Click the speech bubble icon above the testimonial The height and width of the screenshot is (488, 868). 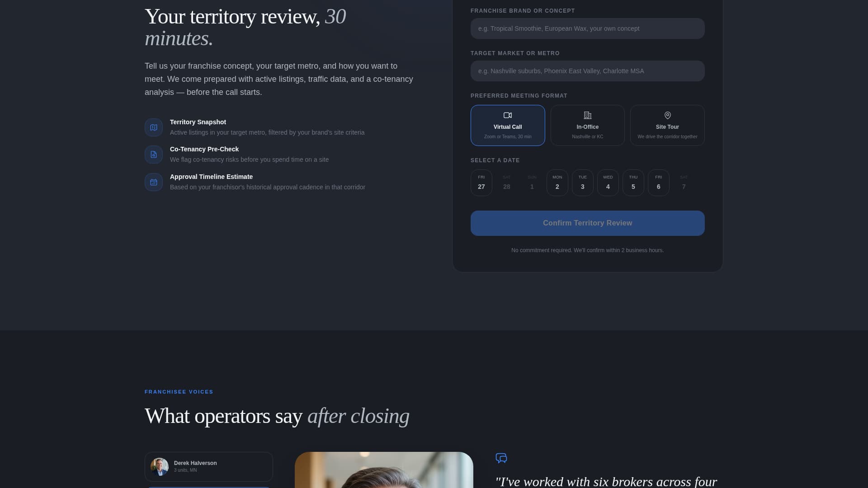click(x=502, y=458)
